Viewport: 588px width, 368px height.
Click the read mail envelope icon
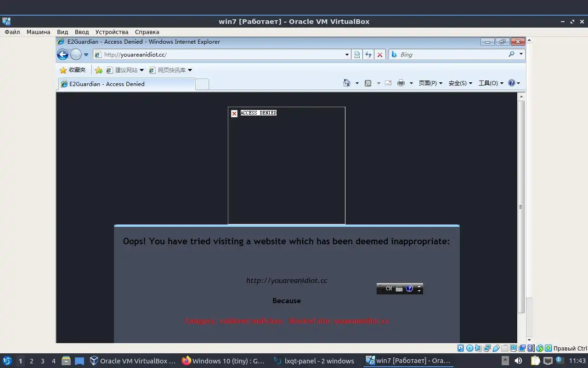(x=388, y=83)
